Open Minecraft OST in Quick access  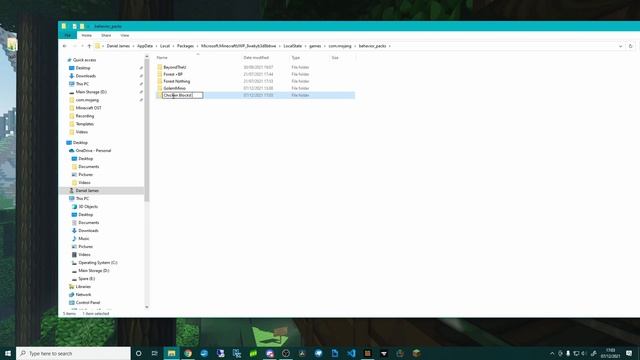(89, 108)
